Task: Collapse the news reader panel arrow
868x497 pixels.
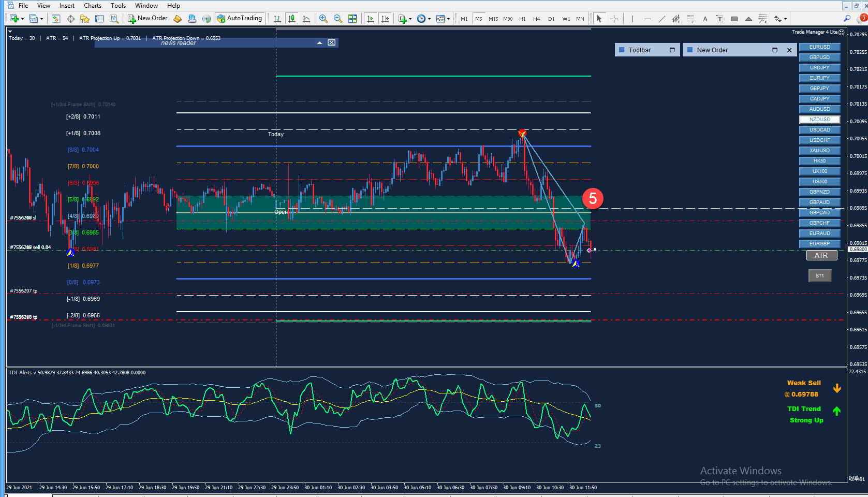Action: pos(320,43)
